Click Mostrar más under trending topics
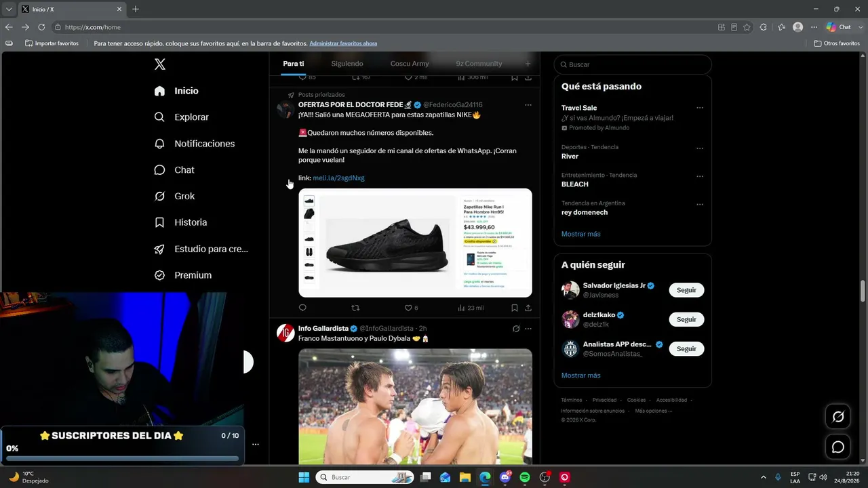 point(581,234)
